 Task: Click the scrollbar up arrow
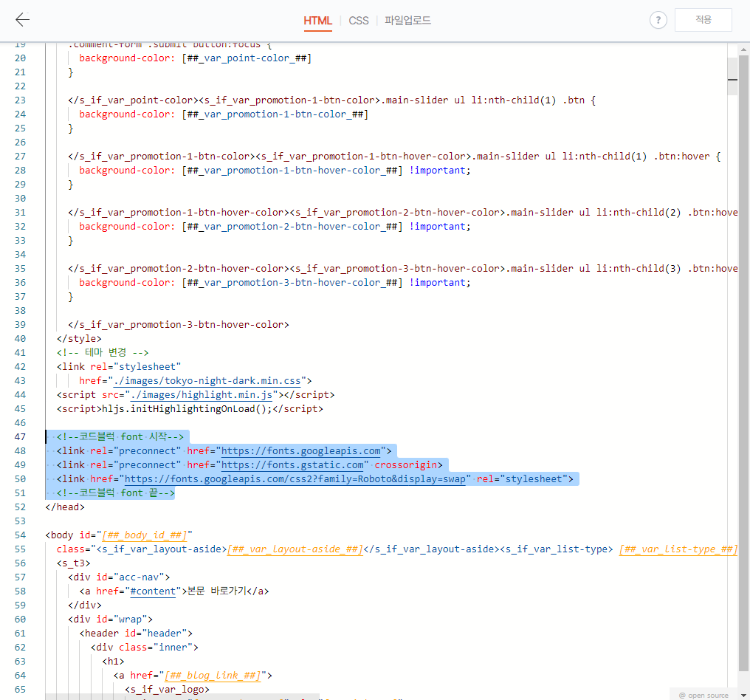743,49
